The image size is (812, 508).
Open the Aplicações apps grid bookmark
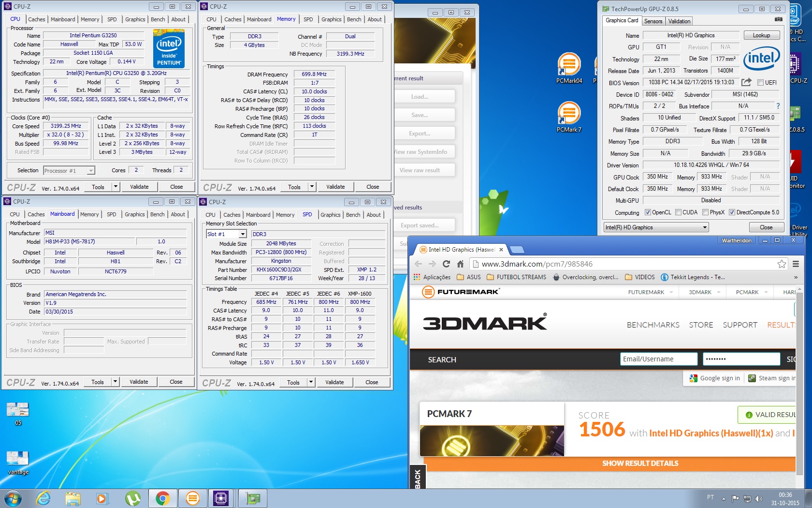point(432,277)
